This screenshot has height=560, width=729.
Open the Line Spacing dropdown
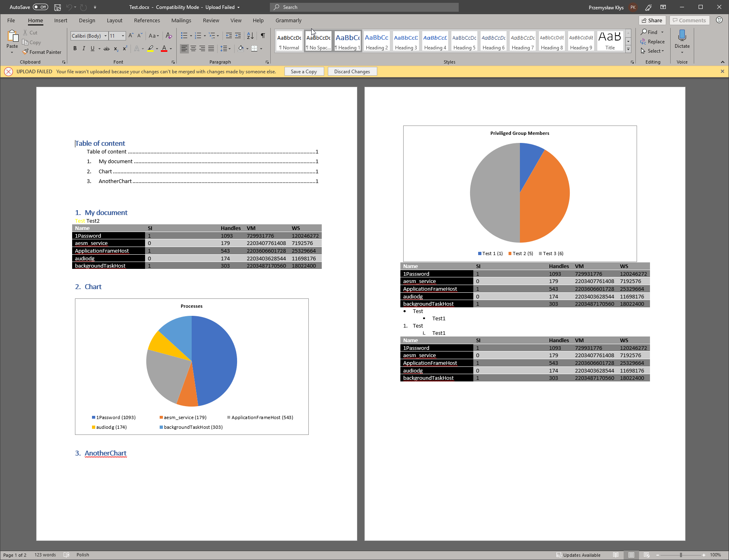coord(225,48)
